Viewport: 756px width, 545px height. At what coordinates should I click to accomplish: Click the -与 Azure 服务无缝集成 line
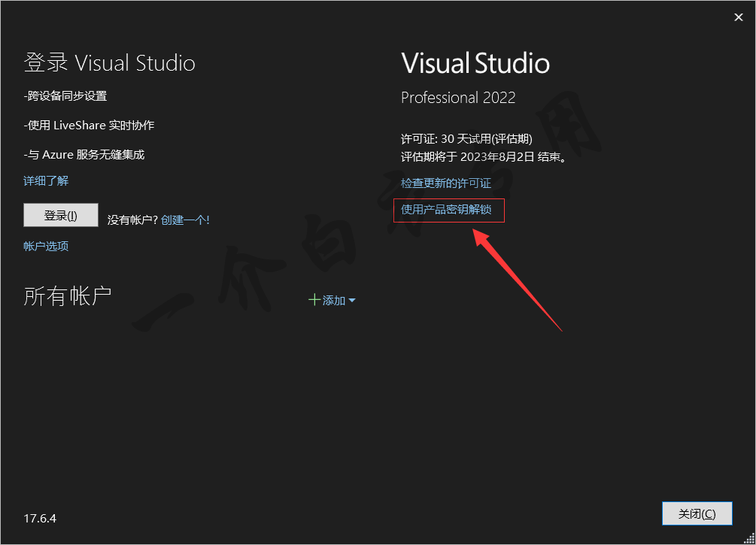click(84, 155)
